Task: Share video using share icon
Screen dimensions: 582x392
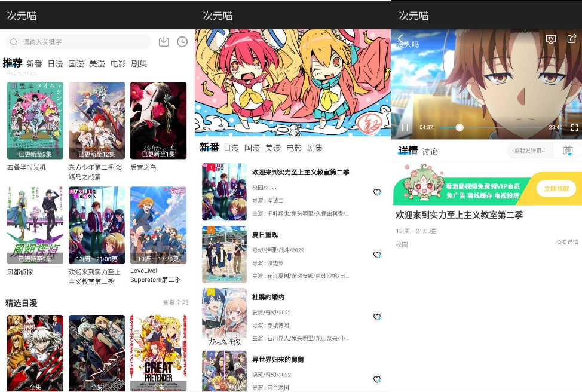Action: pos(572,38)
